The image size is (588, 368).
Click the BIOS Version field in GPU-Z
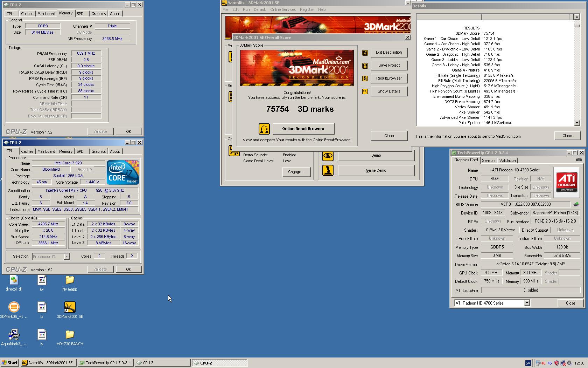coord(525,204)
